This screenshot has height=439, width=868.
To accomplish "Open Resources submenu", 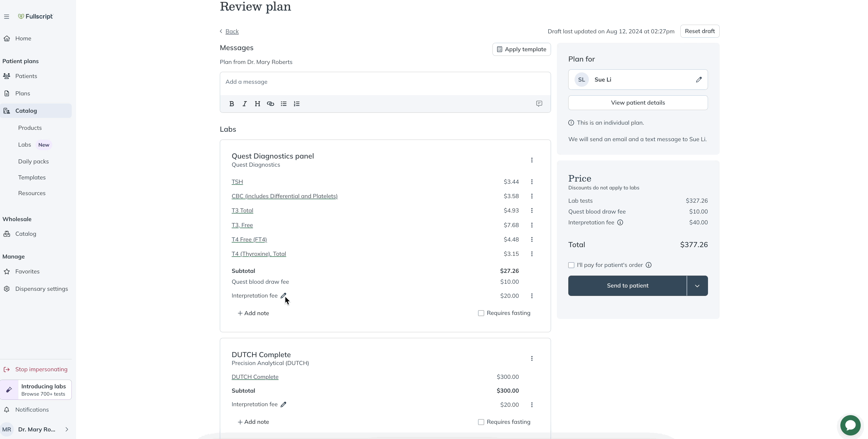I will (x=32, y=193).
